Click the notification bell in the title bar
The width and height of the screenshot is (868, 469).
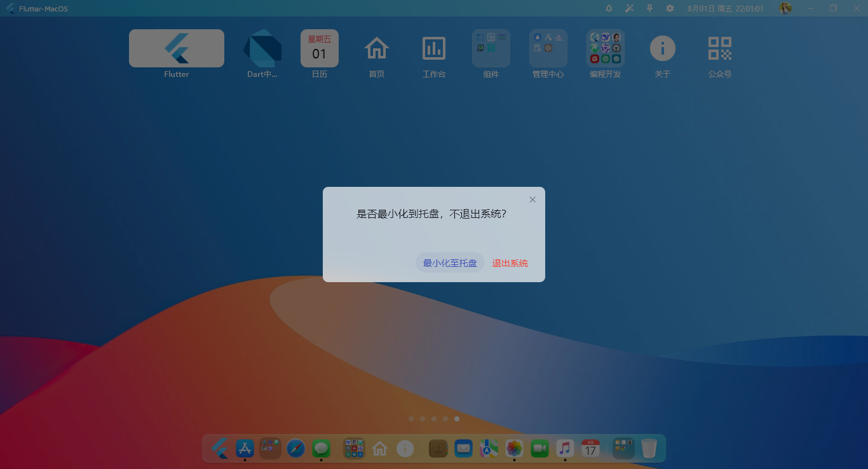608,8
